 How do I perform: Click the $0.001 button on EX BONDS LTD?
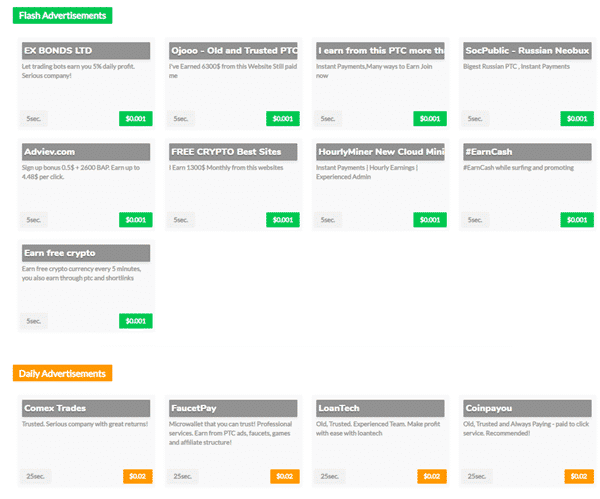(135, 119)
